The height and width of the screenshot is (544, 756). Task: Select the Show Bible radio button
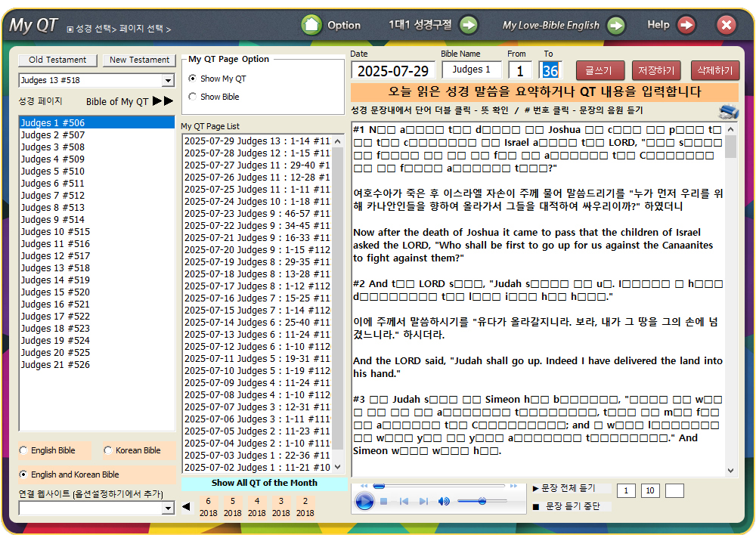(x=193, y=97)
